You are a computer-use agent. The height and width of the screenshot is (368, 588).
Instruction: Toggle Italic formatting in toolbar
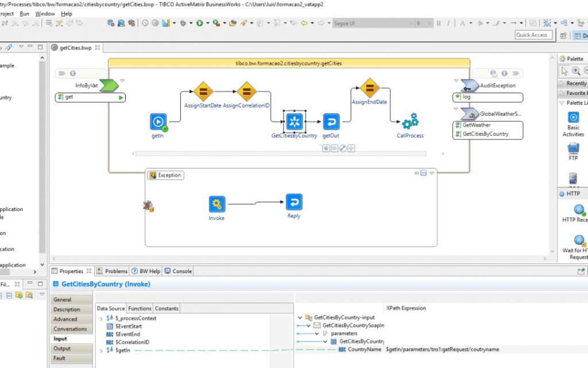click(448, 23)
